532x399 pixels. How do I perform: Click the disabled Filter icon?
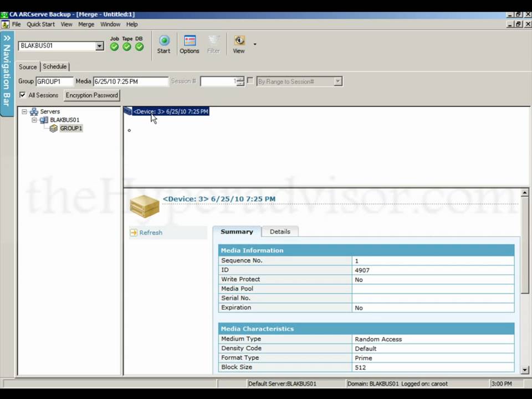pos(213,40)
